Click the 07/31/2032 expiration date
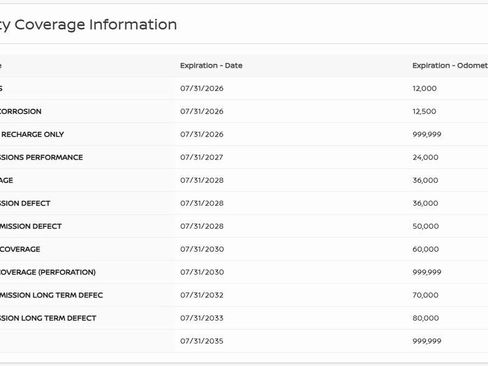The width and height of the screenshot is (488, 366). coord(202,295)
